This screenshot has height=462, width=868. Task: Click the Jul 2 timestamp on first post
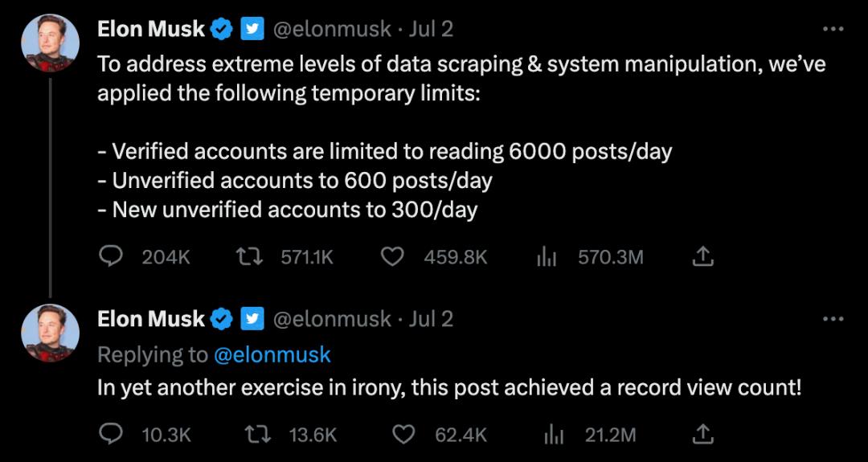[x=431, y=29]
